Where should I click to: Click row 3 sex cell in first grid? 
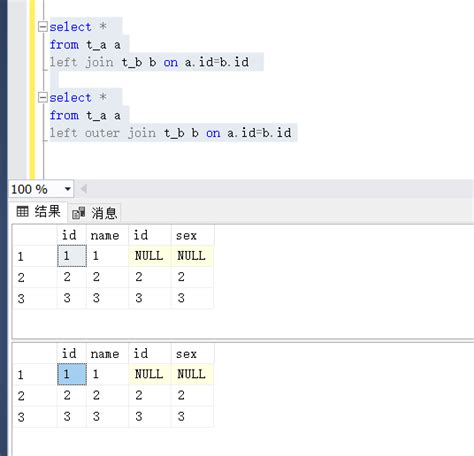(192, 298)
